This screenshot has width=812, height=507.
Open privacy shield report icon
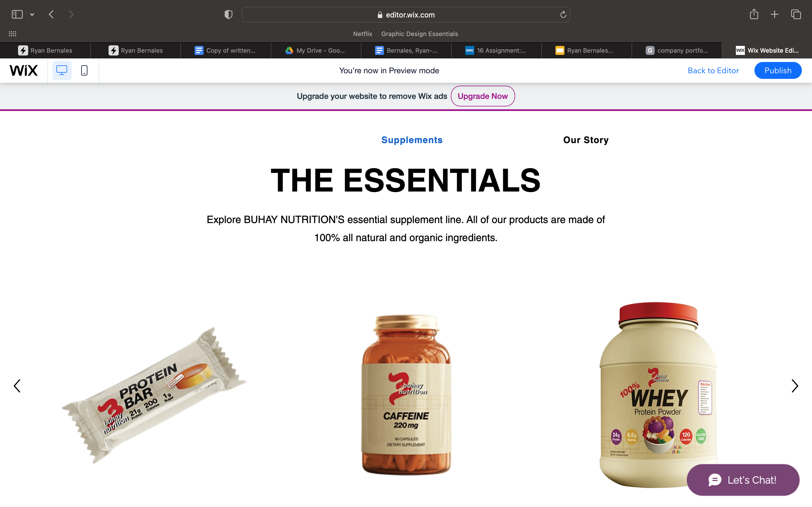[x=228, y=14]
